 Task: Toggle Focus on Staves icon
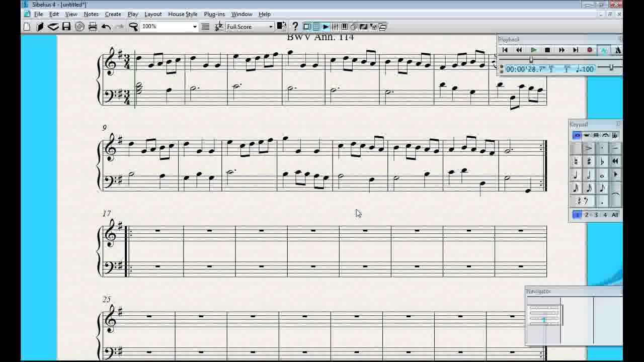click(x=205, y=27)
